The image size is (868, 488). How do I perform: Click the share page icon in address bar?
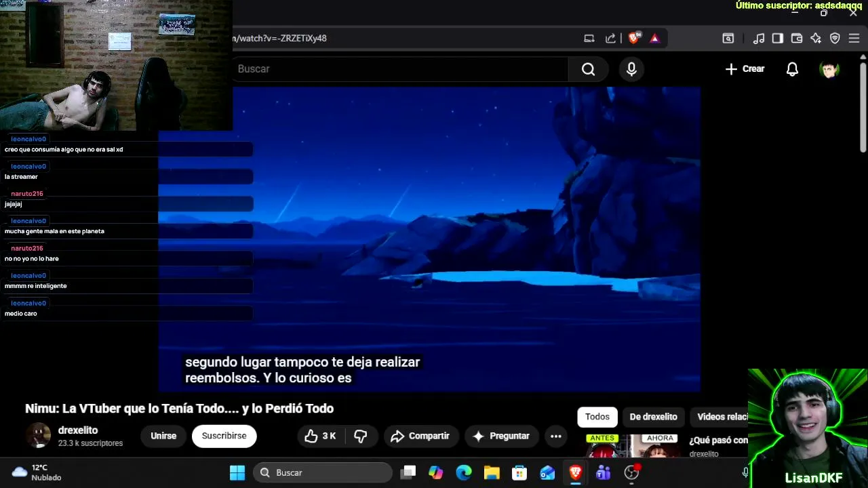610,39
